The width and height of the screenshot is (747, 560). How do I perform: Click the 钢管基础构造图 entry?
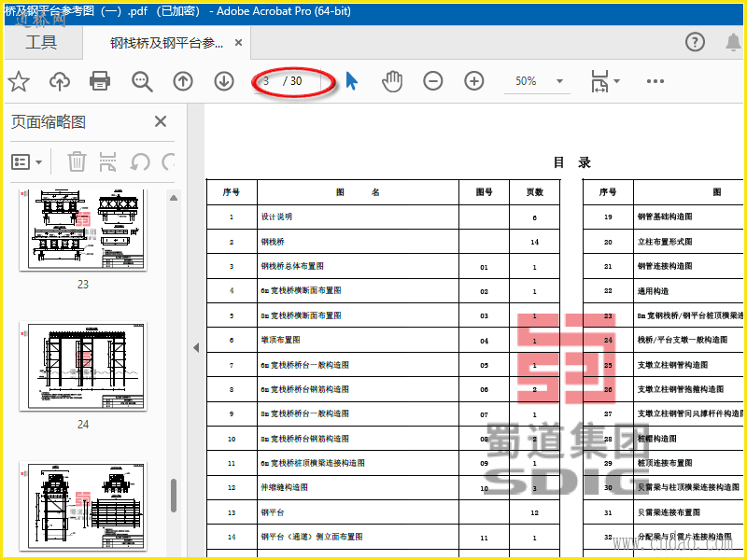665,217
